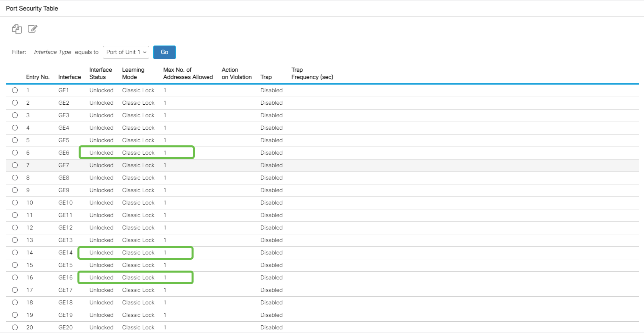
Task: Click the Interface Status column header
Action: (101, 73)
